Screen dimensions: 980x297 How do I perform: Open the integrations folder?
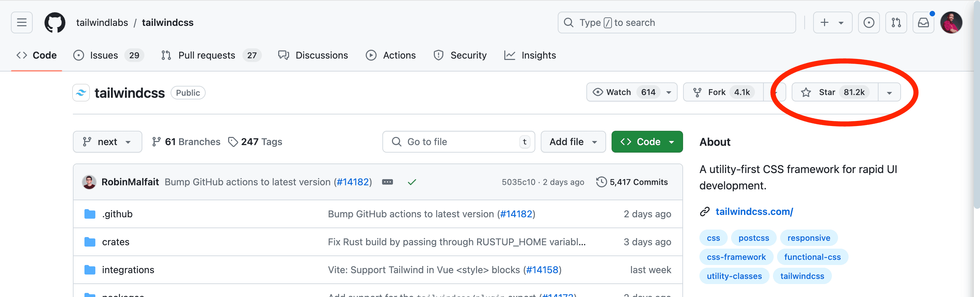click(128, 270)
